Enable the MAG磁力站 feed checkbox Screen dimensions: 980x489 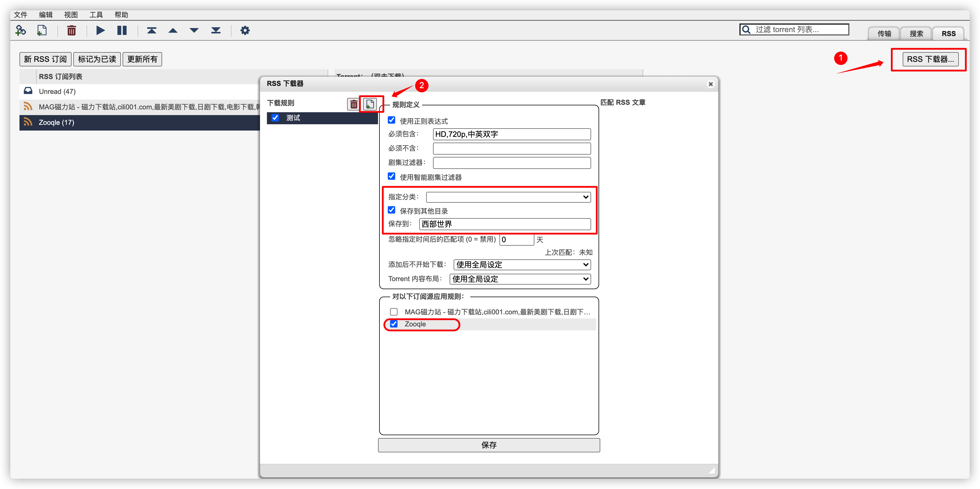point(394,312)
